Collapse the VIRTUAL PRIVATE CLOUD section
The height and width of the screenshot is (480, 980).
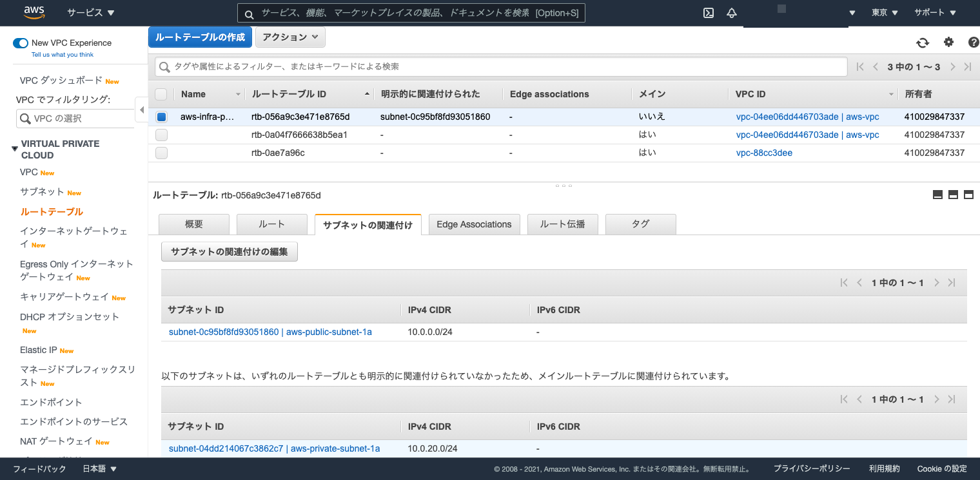pos(15,149)
